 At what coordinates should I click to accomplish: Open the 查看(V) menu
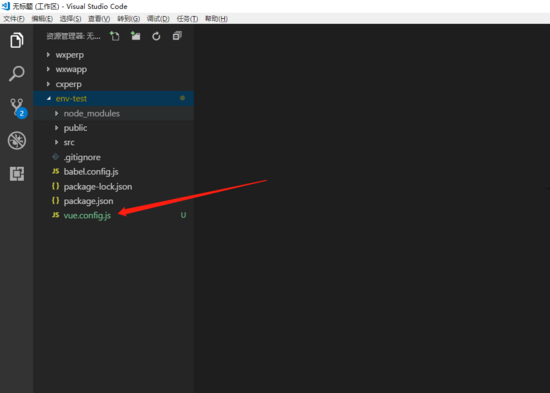click(x=99, y=19)
